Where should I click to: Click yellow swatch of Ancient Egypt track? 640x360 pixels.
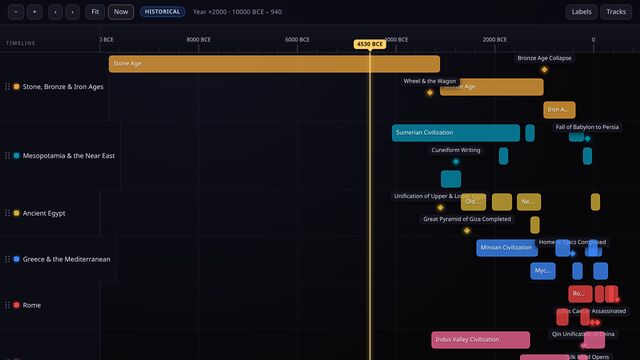(16, 213)
